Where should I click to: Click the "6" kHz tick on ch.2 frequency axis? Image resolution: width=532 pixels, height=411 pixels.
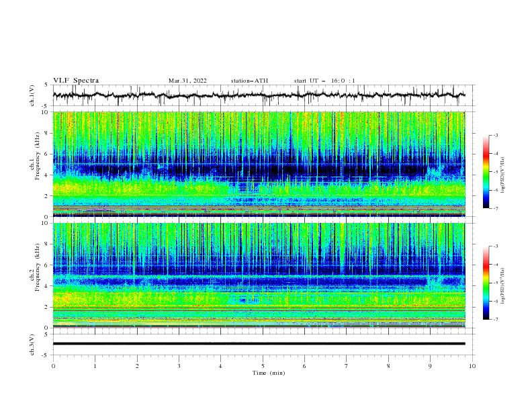tap(47, 265)
